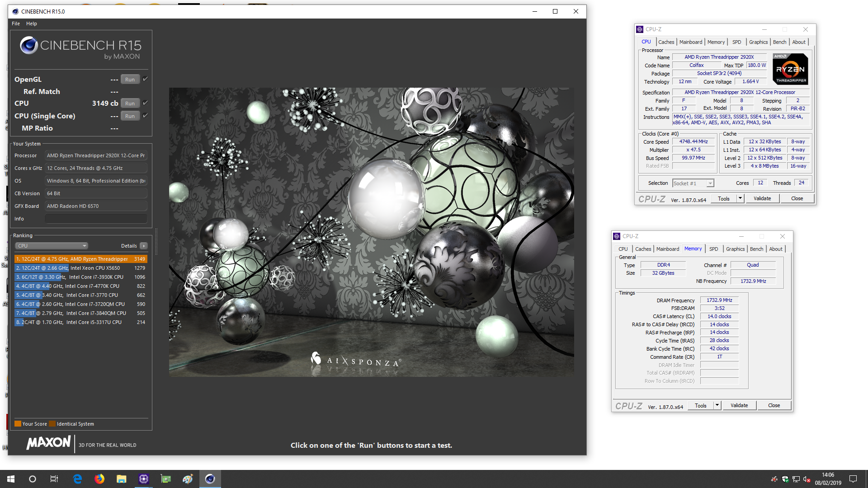Toggle the CPU test checkbox
Screen dimensions: 868x488
point(146,103)
